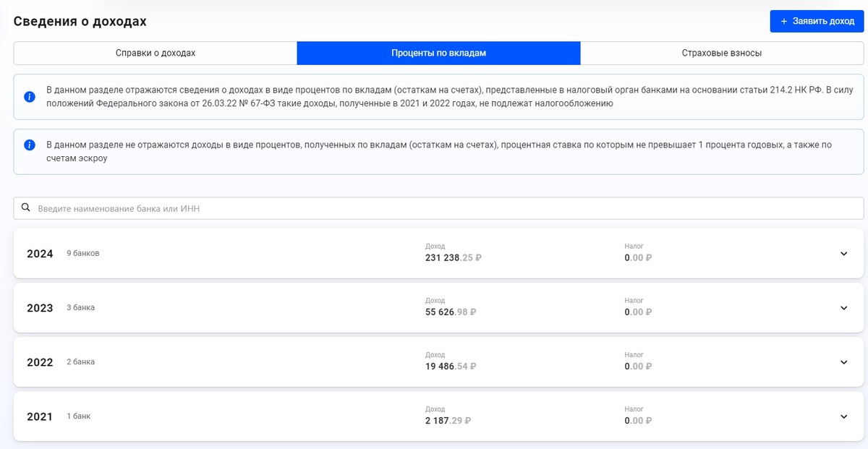Click the magnifier icon in search bar
Image resolution: width=868 pixels, height=449 pixels.
[x=26, y=208]
